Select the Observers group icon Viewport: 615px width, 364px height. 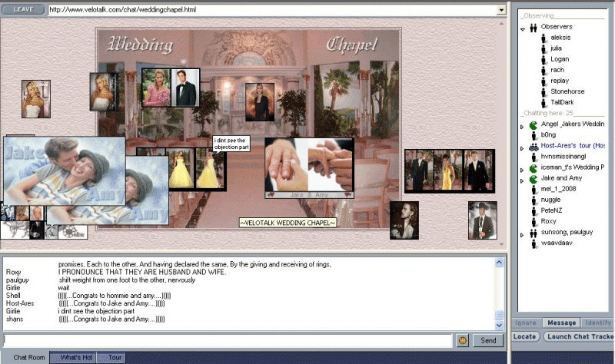point(533,27)
